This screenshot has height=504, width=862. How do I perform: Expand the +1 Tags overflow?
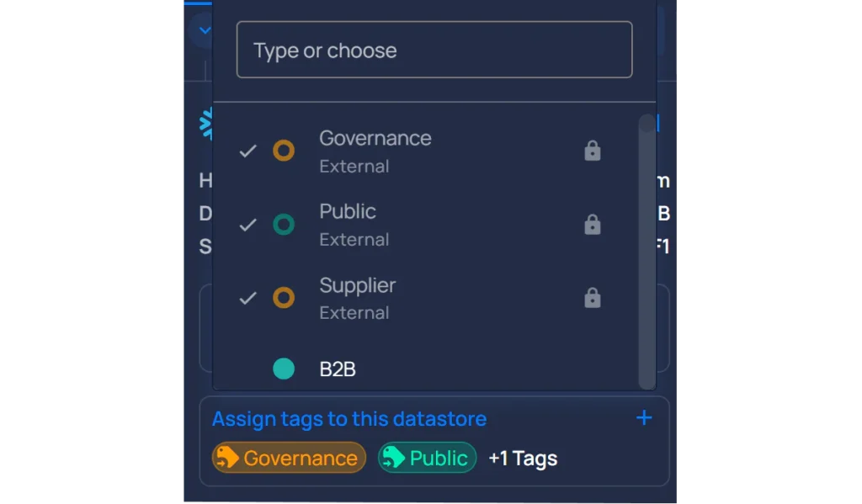523,458
